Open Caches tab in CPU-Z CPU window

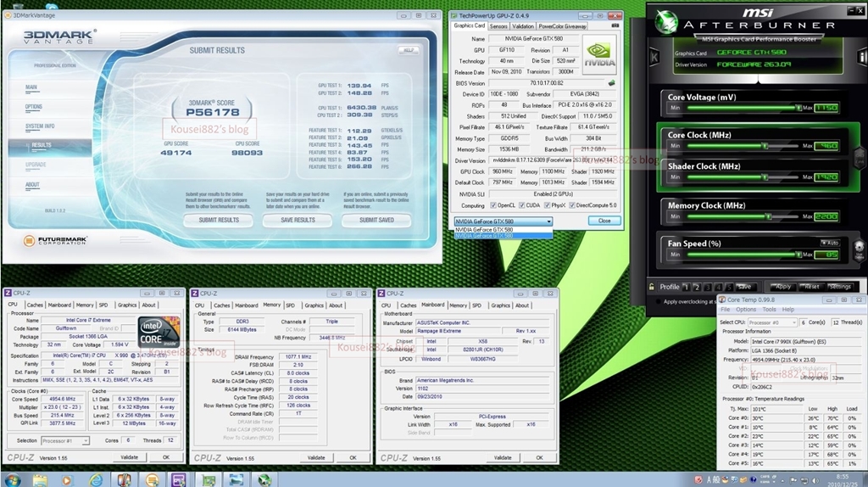[34, 305]
